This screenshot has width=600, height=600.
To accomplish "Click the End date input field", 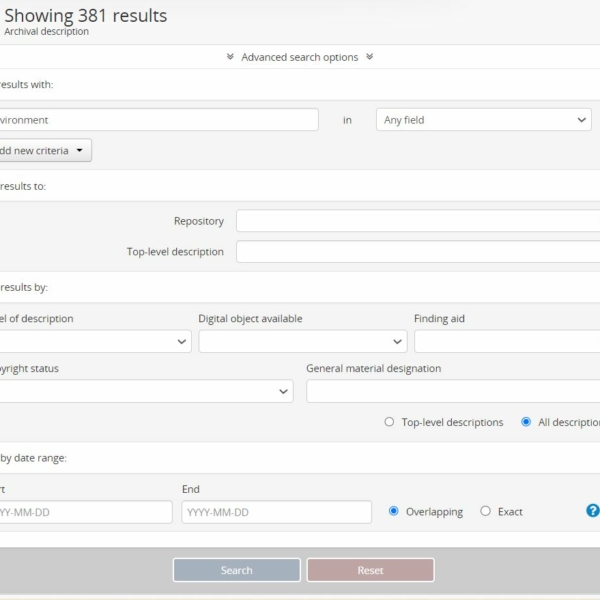I will tap(276, 512).
